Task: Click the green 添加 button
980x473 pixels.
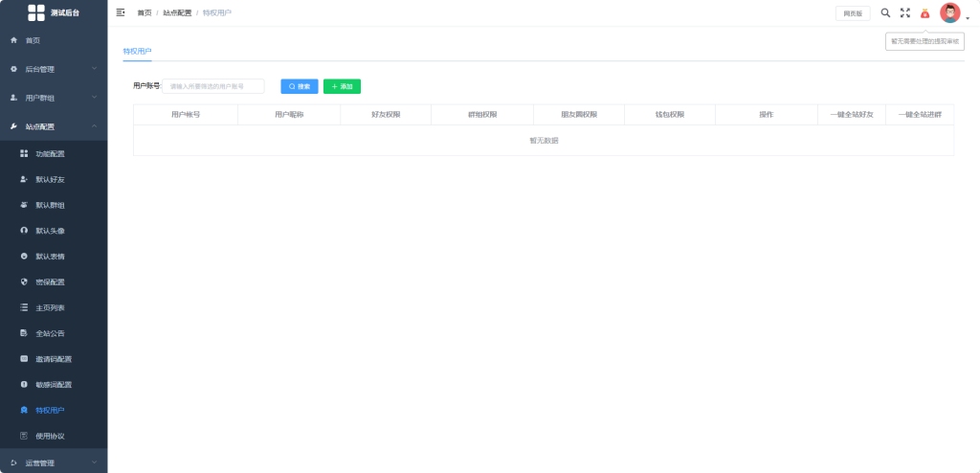Action: point(342,86)
